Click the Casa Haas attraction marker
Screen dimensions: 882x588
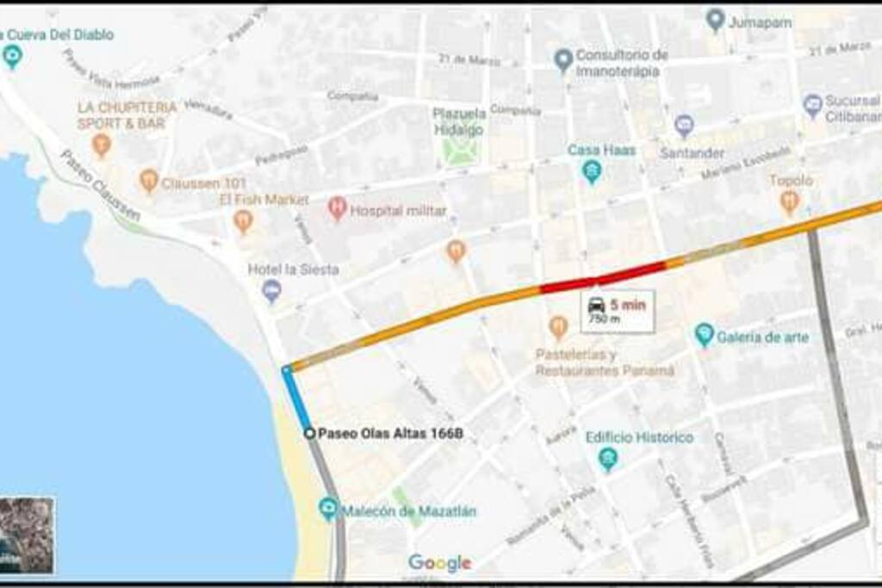(591, 172)
